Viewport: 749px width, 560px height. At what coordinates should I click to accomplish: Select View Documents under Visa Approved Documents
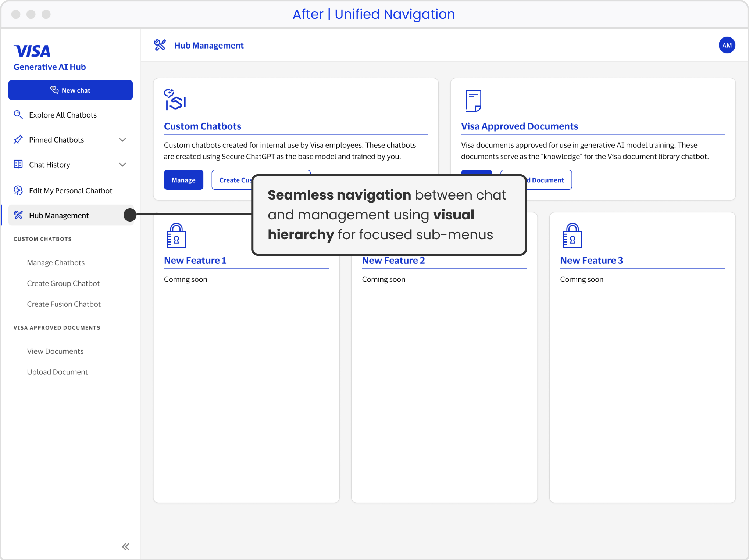pos(55,351)
